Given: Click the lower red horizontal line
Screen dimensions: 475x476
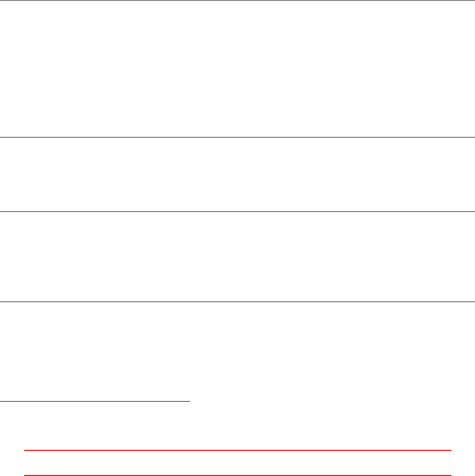Looking at the screenshot, I should [237, 476].
